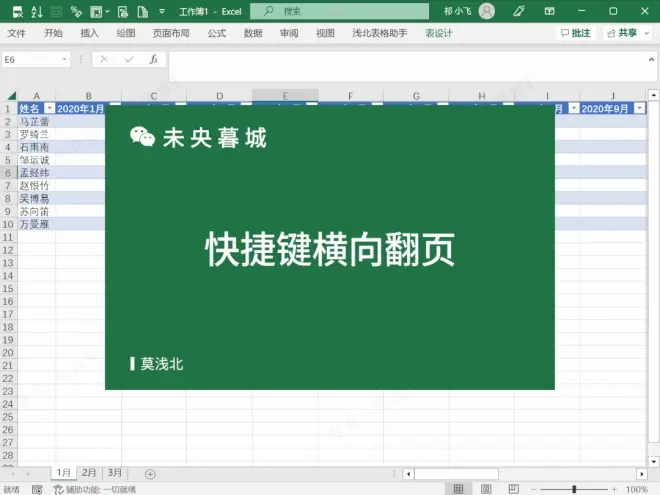Select the cell 罗绮兰
The height and width of the screenshot is (495, 660).
[x=36, y=134]
